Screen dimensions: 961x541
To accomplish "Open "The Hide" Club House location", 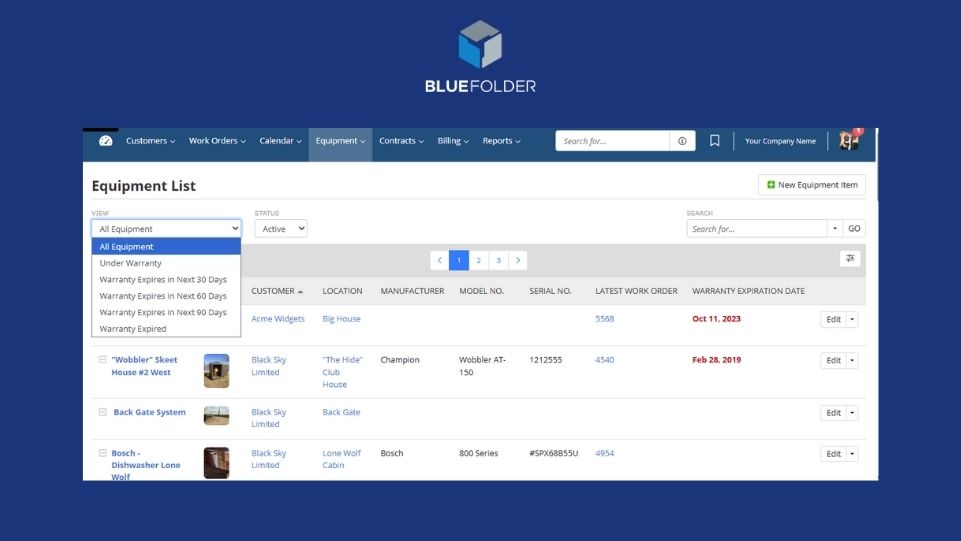I will [343, 372].
